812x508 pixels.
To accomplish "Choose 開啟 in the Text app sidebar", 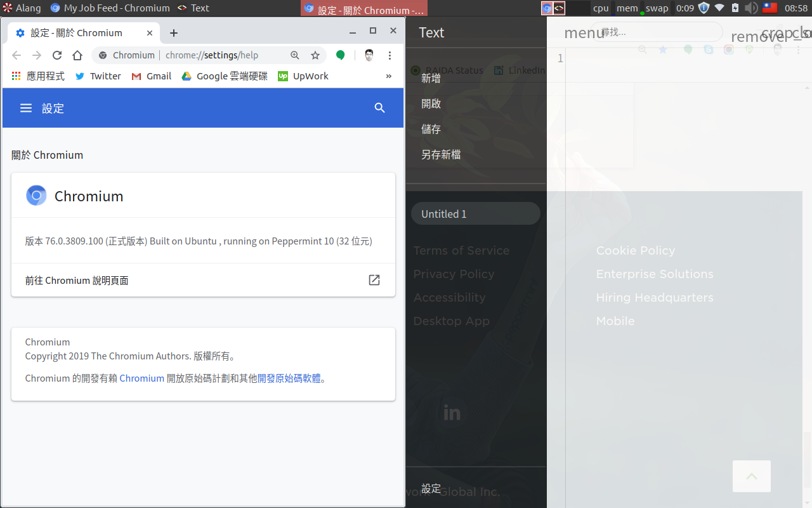I will click(431, 104).
